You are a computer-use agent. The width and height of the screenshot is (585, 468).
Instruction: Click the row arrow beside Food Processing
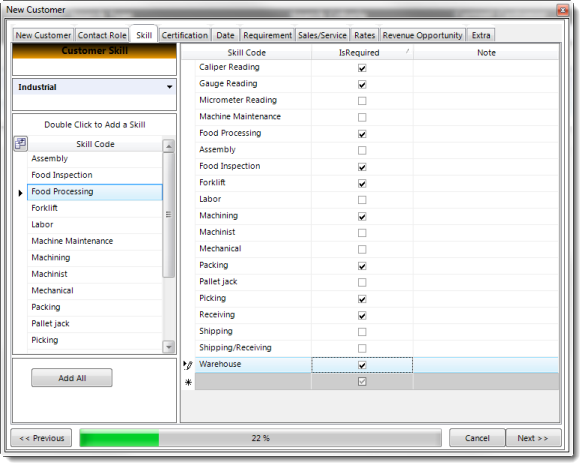pyautogui.click(x=21, y=193)
